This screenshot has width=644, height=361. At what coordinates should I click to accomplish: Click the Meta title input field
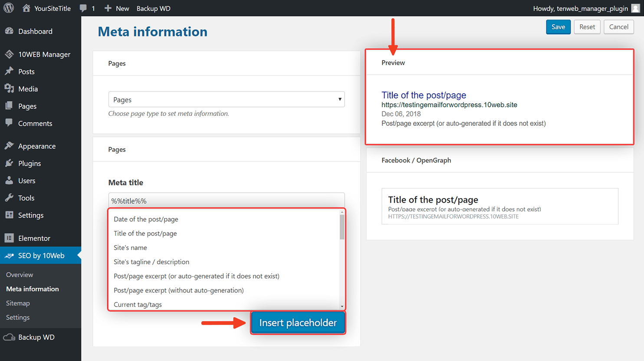(227, 201)
